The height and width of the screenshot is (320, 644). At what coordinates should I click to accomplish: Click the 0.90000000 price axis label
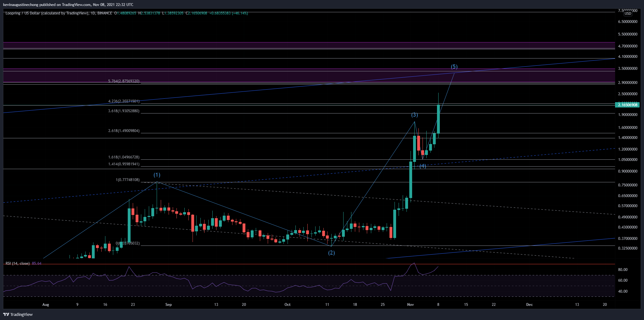pyautogui.click(x=628, y=171)
